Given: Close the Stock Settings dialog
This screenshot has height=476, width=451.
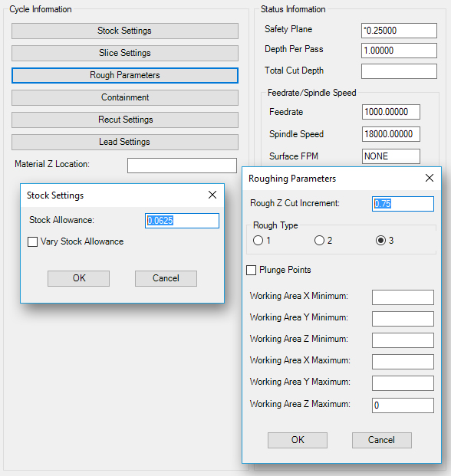Looking at the screenshot, I should point(212,195).
